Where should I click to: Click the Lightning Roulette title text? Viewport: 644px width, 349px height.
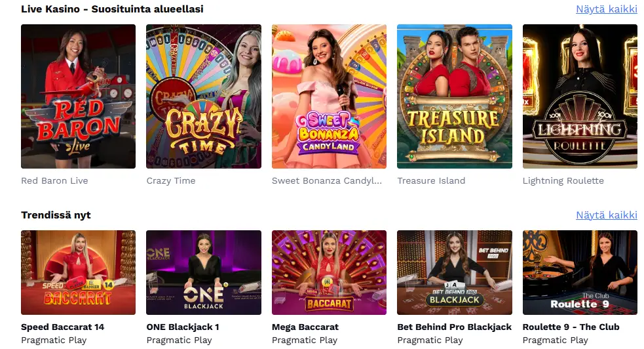[563, 181]
